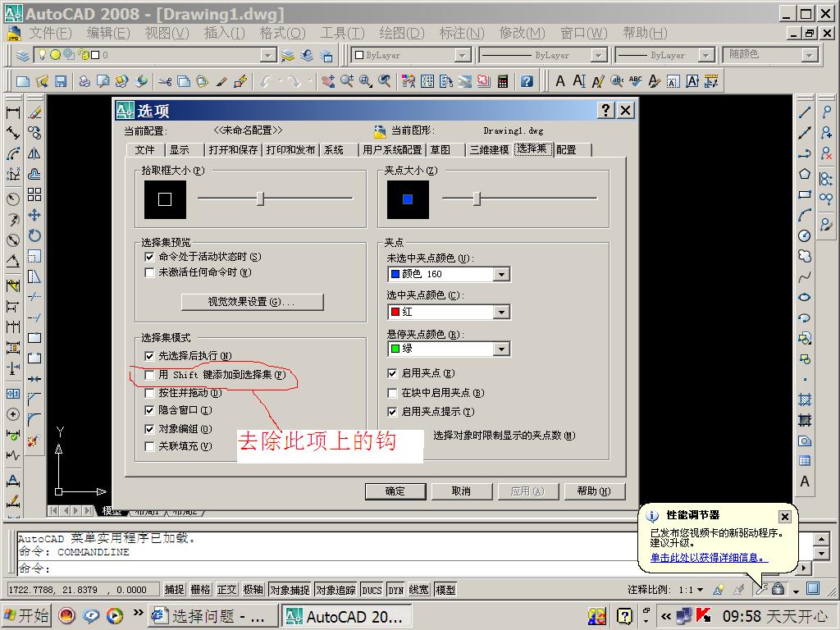Viewport: 840px width, 630px height.
Task: Click the 确定 button
Action: [x=395, y=491]
